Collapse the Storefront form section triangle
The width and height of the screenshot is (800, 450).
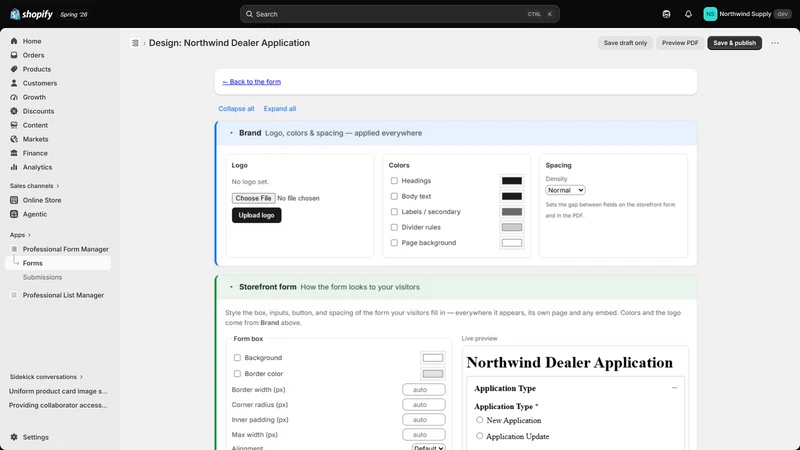(231, 287)
